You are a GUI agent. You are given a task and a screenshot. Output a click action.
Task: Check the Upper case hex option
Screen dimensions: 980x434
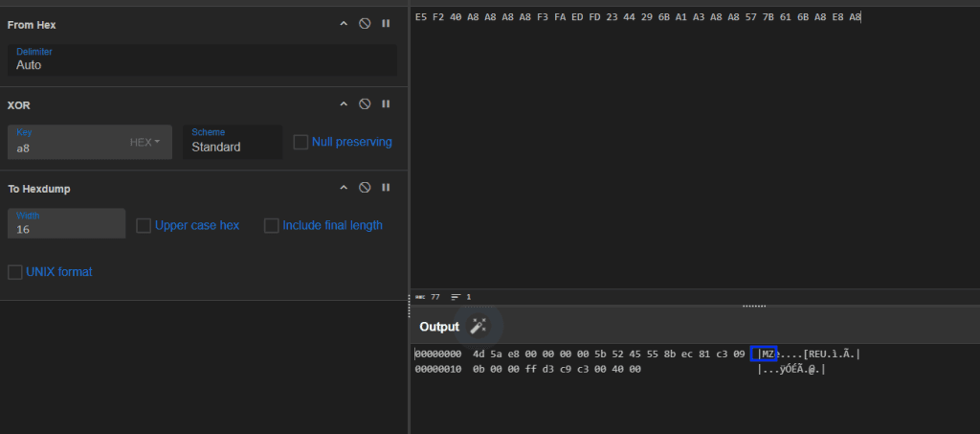[x=144, y=226]
